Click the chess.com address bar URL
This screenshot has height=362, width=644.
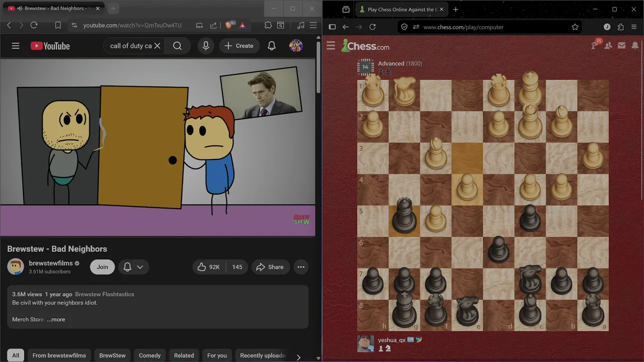[463, 27]
